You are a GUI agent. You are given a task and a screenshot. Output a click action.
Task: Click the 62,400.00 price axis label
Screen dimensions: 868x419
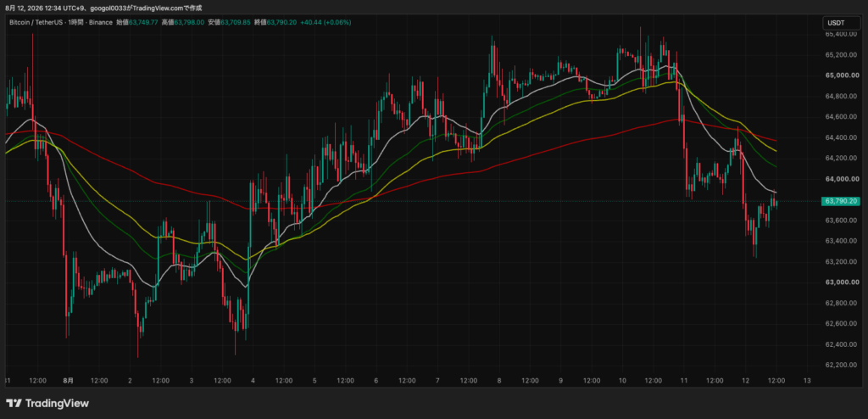(842, 344)
